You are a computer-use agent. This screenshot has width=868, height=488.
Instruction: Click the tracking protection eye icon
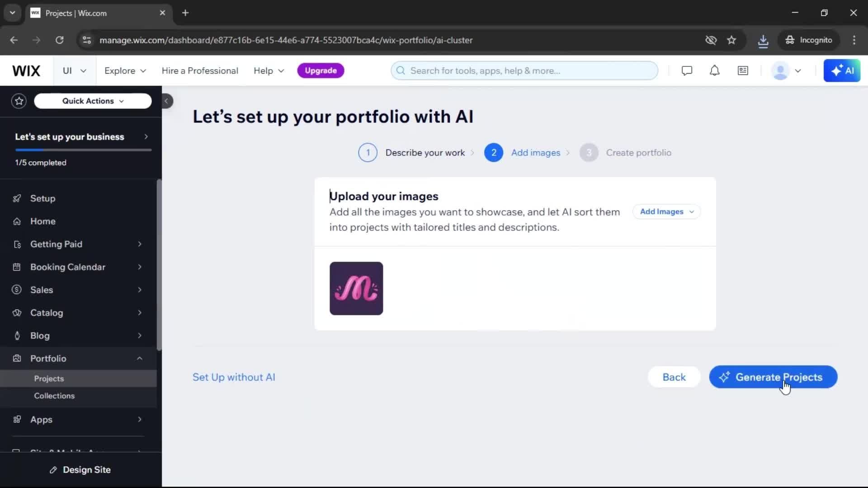(711, 40)
